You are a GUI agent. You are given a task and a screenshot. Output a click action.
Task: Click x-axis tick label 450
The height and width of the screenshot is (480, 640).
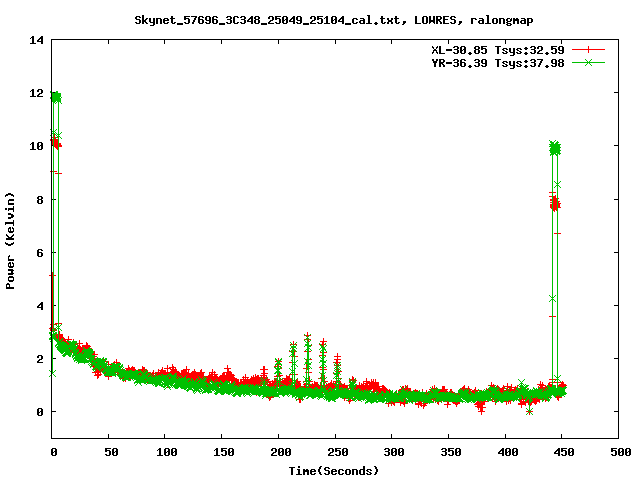click(x=564, y=452)
